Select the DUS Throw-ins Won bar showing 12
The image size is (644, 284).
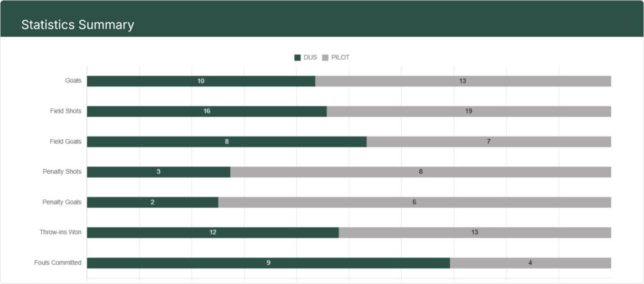[x=213, y=232]
